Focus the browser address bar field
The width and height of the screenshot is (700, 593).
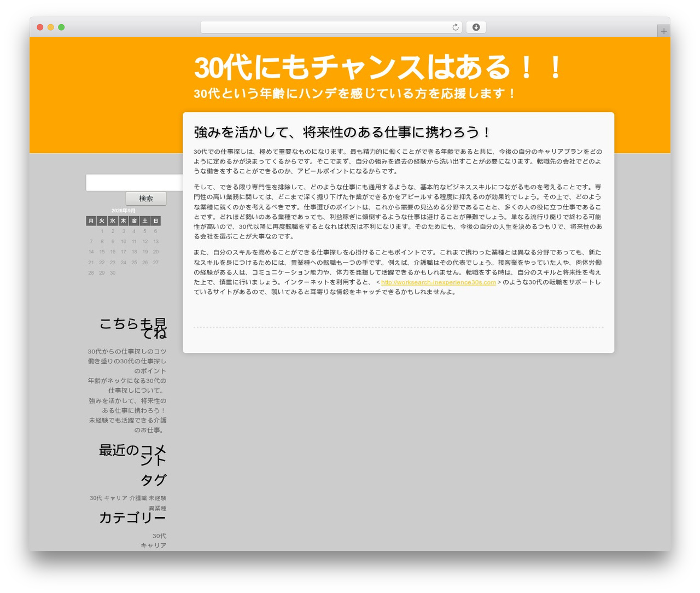331,27
